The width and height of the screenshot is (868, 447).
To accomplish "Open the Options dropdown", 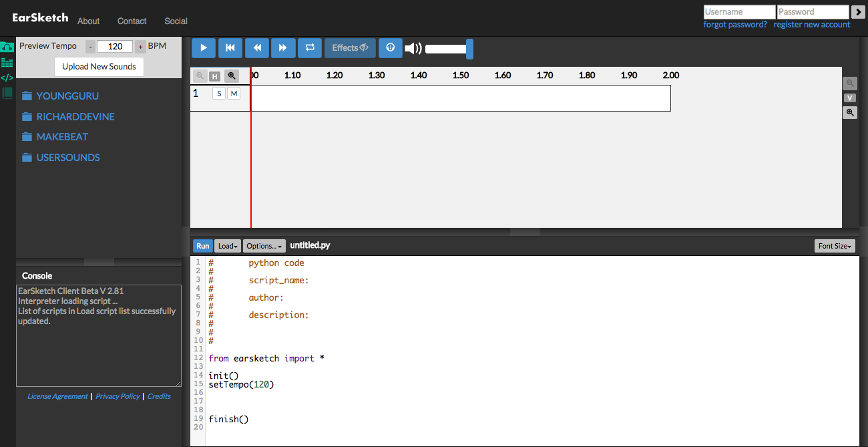I will [x=264, y=246].
